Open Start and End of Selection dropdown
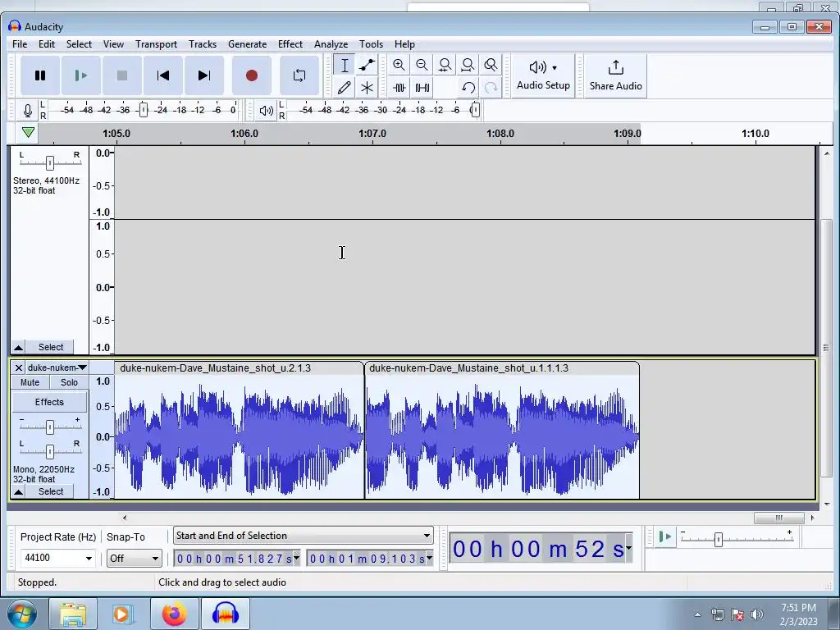The width and height of the screenshot is (840, 630). point(304,536)
